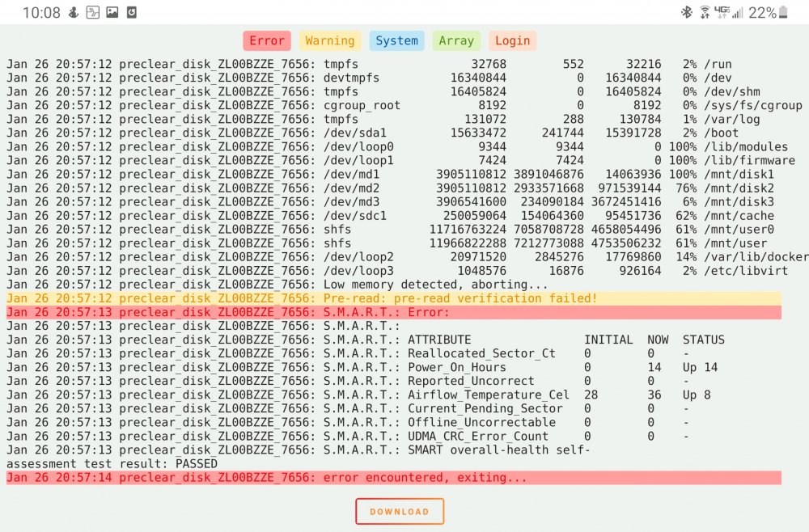
Task: Click the /var/lib/docker mount path
Action: coord(756,257)
